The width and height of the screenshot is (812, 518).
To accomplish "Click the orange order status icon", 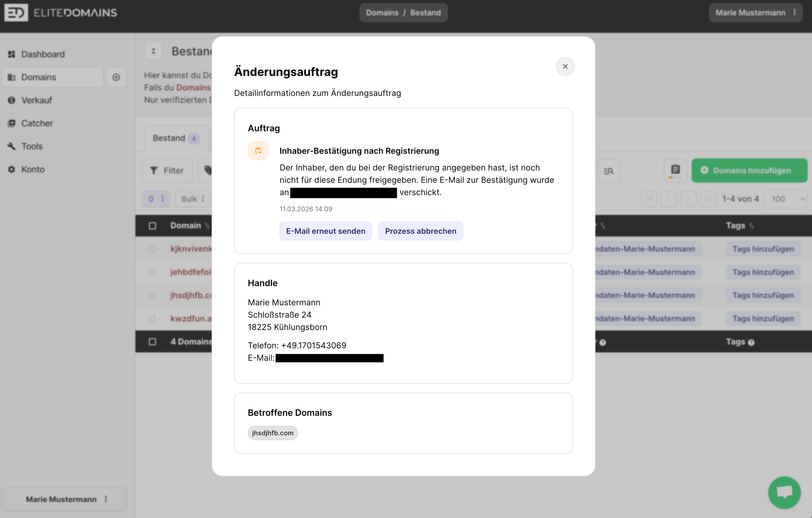I will tap(258, 151).
